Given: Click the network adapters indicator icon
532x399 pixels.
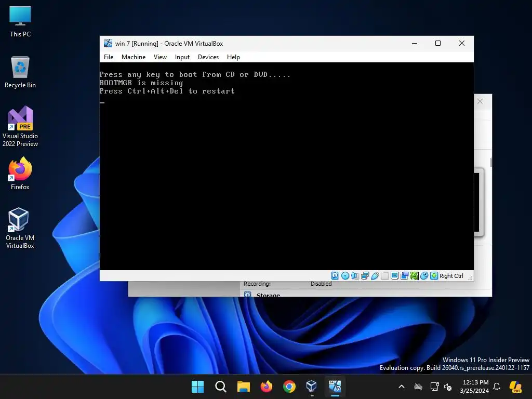Looking at the screenshot, I should 365,276.
